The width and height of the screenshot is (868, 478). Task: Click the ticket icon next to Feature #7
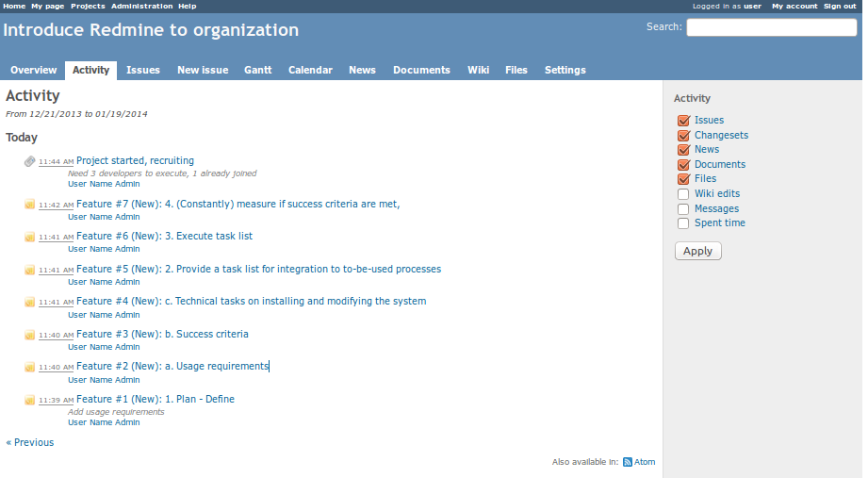tap(29, 205)
